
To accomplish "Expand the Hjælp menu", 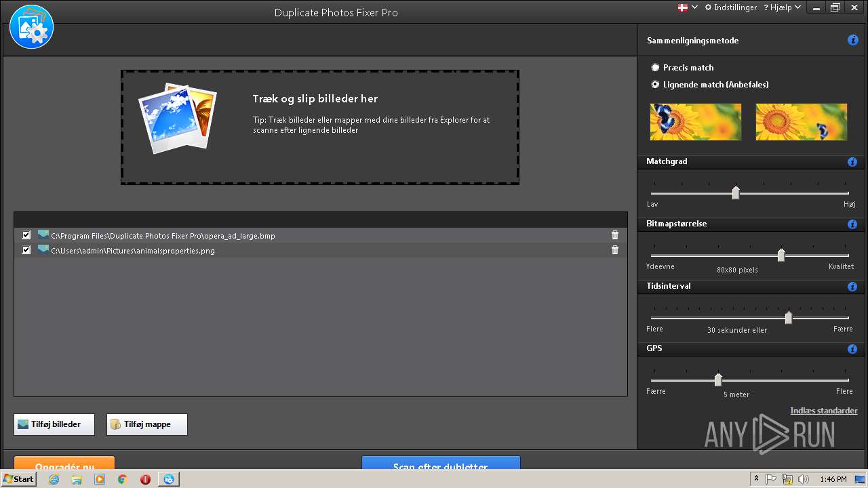I will pyautogui.click(x=783, y=7).
